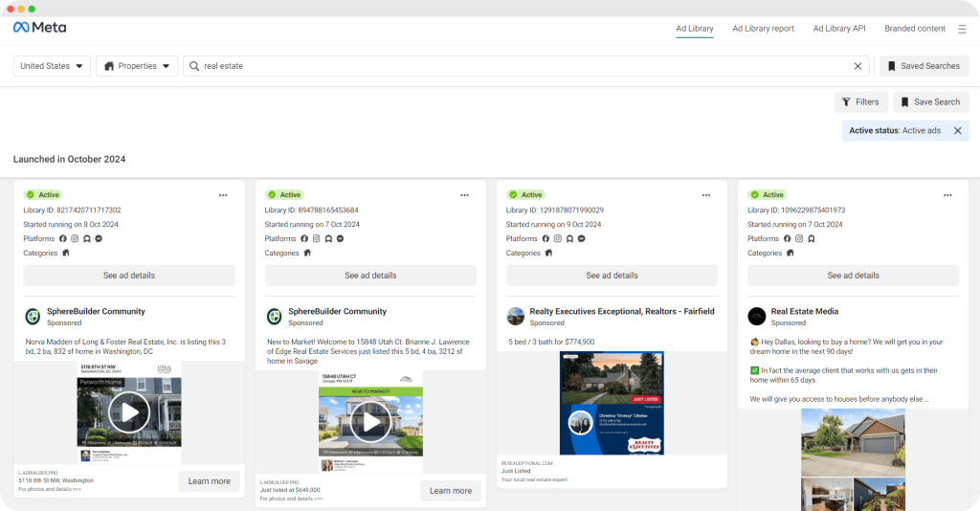The image size is (980, 511).
Task: Click Learn more on 5118 8th St ad
Action: [x=210, y=481]
